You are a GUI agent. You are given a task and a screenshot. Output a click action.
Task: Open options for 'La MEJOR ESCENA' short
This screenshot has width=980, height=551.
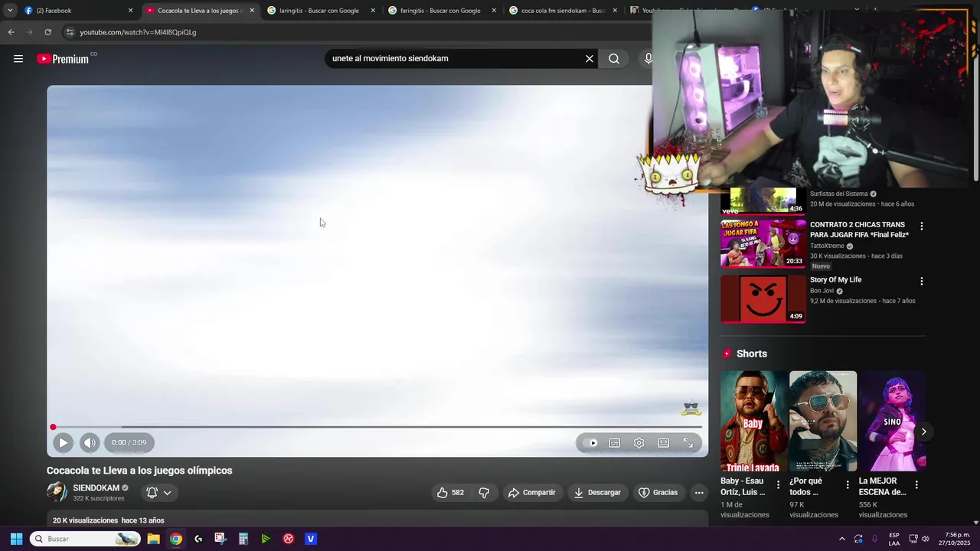[916, 485]
